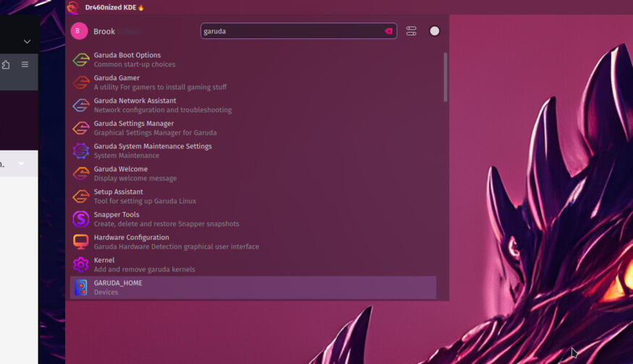Select 'Garuda Gamer' title text
This screenshot has width=633, height=364.
[117, 78]
